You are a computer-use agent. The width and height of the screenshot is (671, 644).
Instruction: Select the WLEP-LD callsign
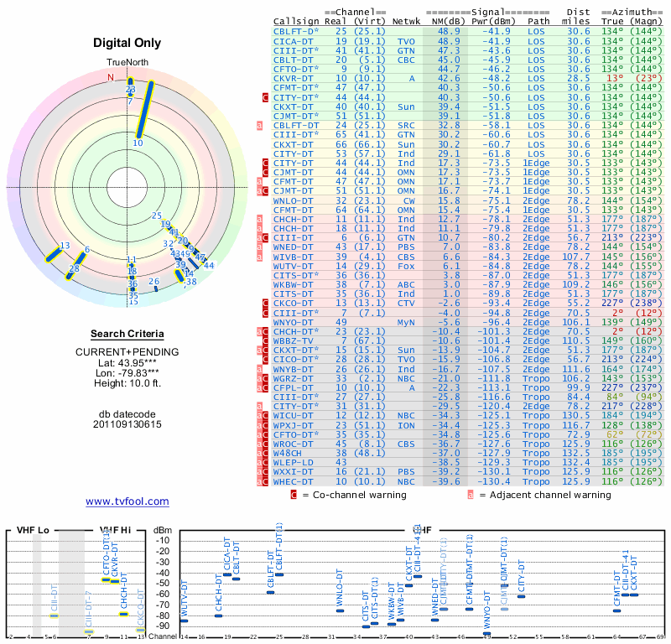pos(294,463)
